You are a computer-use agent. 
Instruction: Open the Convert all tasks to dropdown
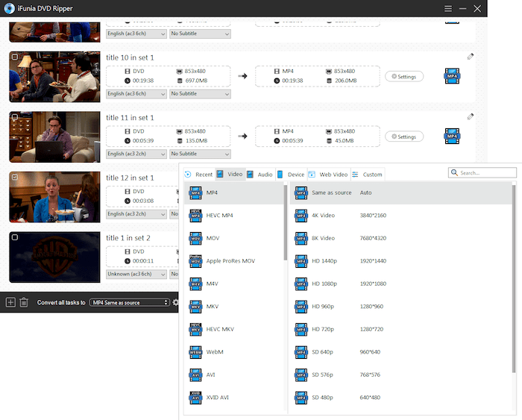[130, 302]
